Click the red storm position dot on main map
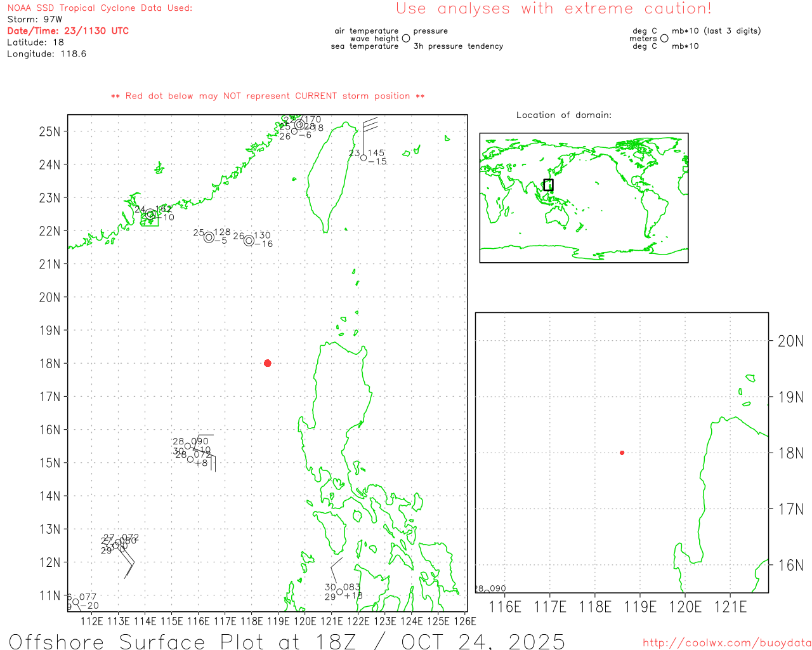The height and width of the screenshot is (650, 812). tap(267, 363)
